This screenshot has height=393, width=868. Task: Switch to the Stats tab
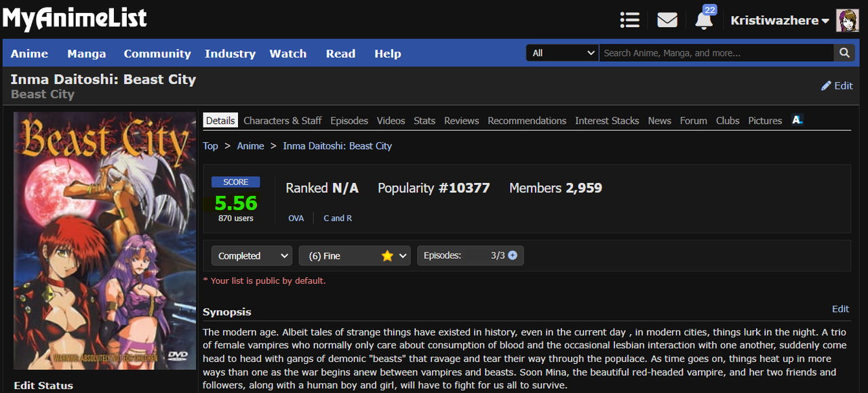pos(425,121)
